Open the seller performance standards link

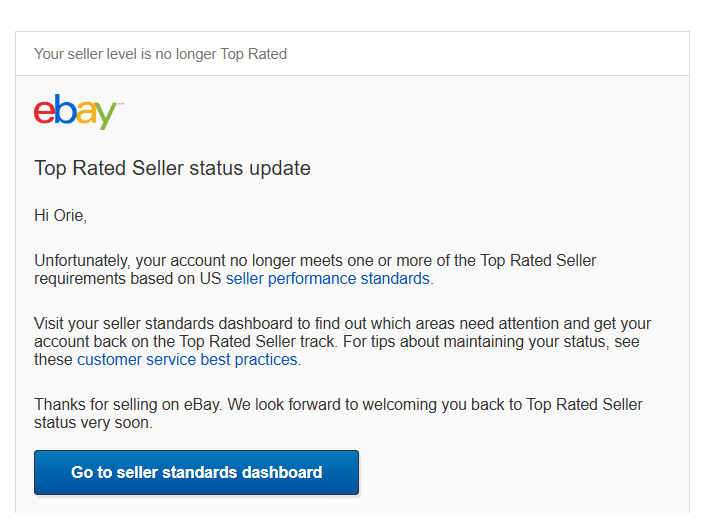(328, 279)
